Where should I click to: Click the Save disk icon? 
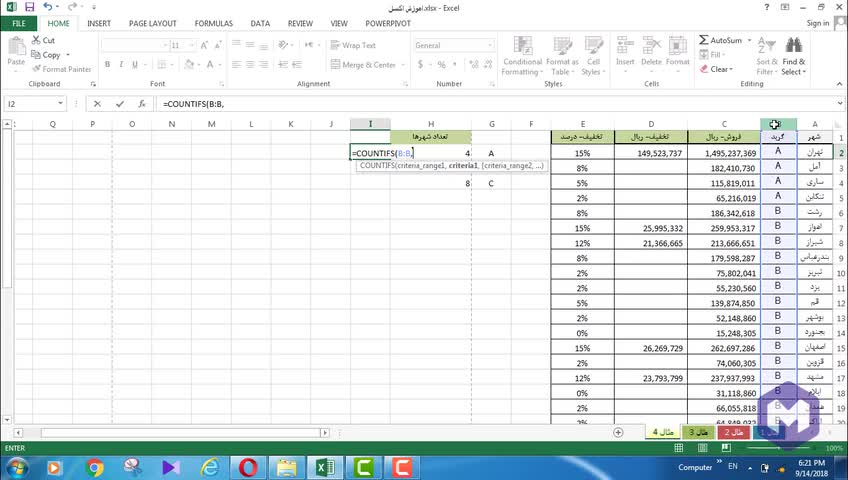coord(29,7)
